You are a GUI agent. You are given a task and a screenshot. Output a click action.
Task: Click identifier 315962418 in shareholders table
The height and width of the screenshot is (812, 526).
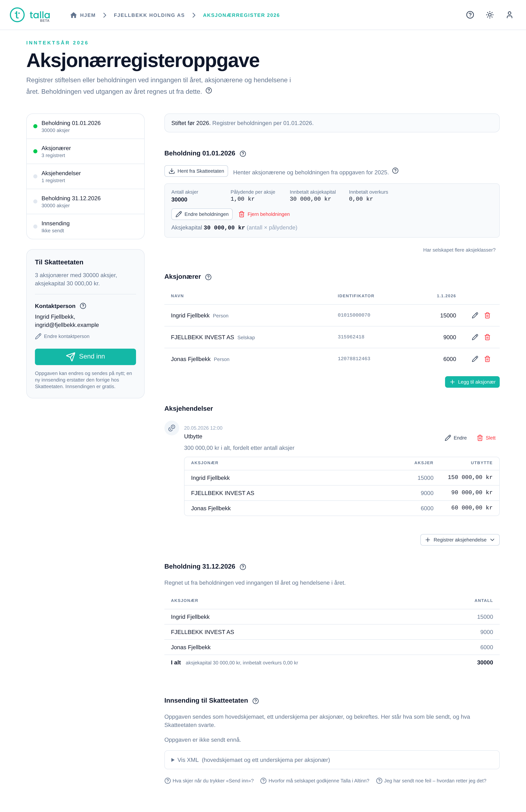[x=351, y=337]
